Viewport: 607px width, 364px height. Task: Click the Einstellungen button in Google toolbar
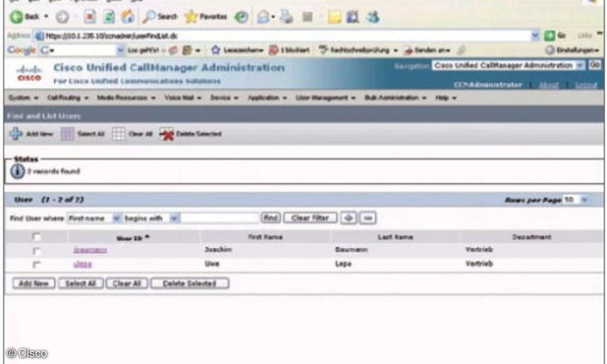pyautogui.click(x=573, y=50)
